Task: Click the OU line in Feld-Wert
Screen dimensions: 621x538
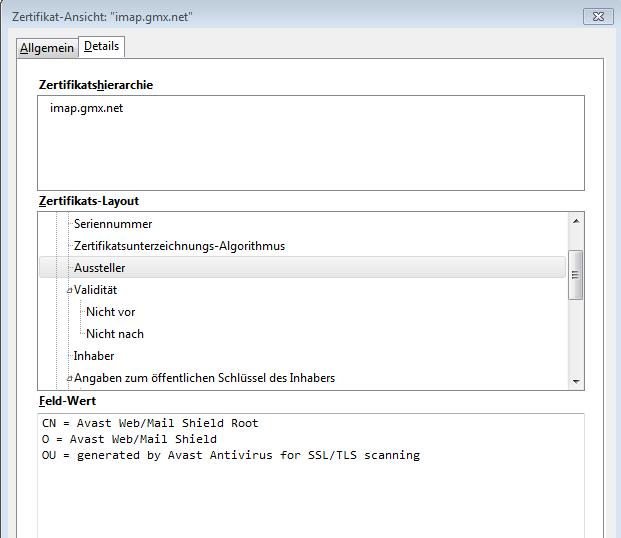Action: coord(224,455)
